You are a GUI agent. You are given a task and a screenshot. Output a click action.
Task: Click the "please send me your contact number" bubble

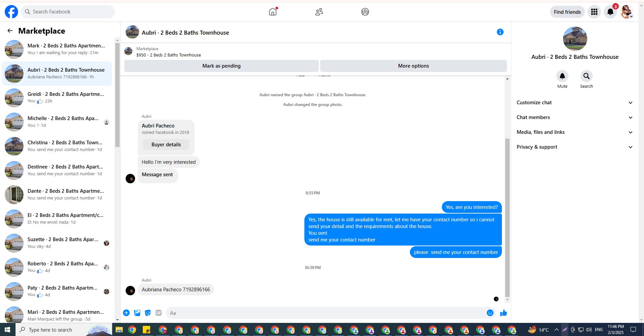coord(456,252)
